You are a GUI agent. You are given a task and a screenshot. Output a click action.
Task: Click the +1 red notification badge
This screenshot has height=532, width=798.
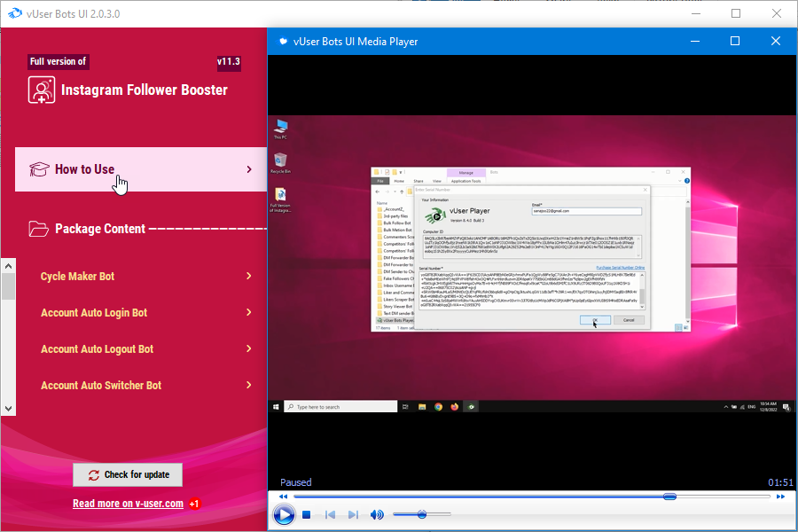click(x=194, y=504)
